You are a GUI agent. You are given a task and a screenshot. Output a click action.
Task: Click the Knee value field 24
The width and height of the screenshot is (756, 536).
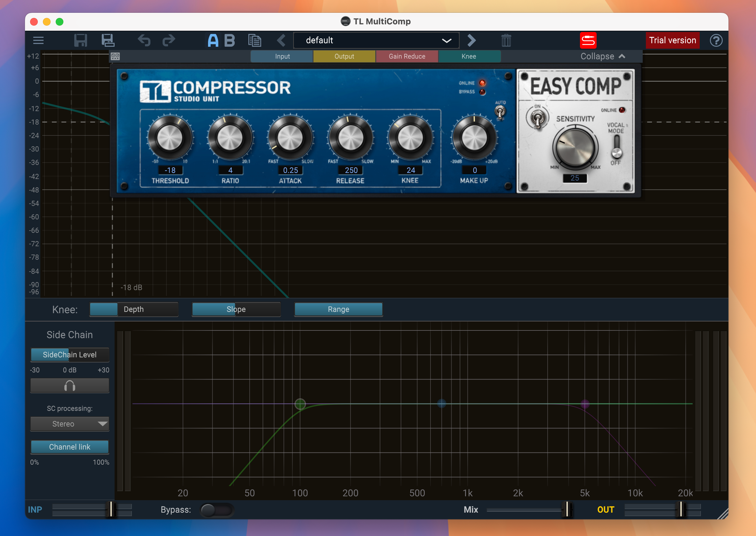411,170
